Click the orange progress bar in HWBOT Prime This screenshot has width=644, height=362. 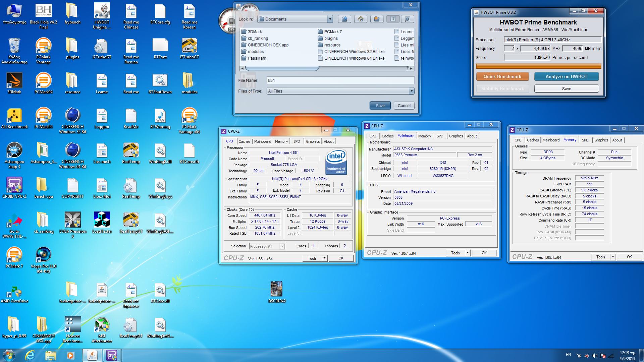[x=538, y=66]
